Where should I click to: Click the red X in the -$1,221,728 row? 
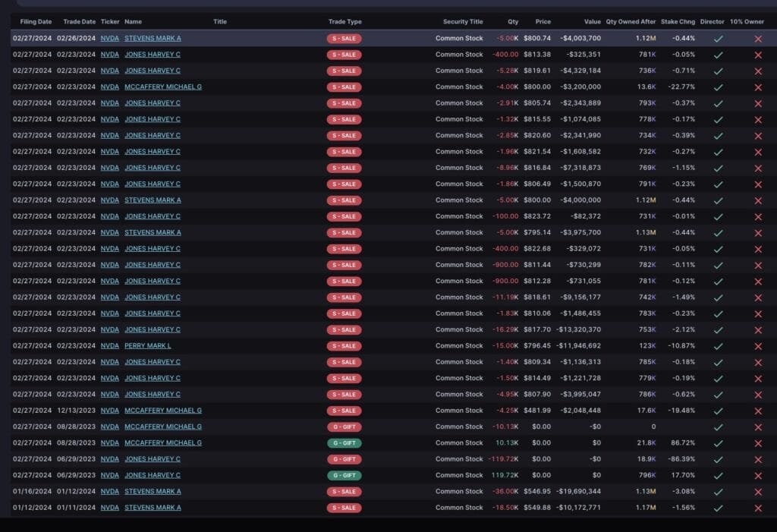(x=758, y=379)
